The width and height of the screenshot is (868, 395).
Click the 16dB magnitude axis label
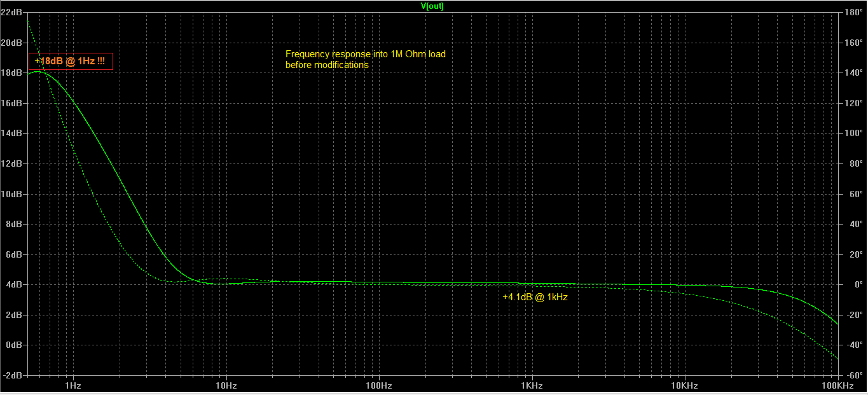point(11,103)
